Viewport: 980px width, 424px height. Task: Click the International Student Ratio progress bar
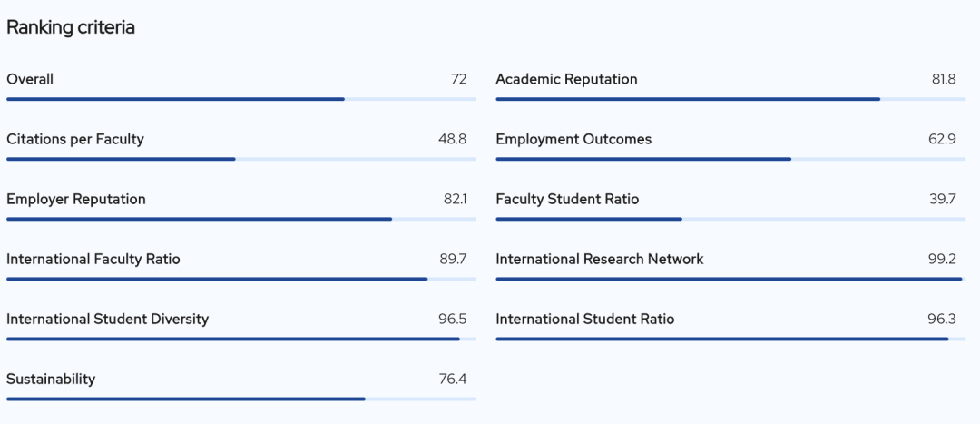click(x=730, y=339)
